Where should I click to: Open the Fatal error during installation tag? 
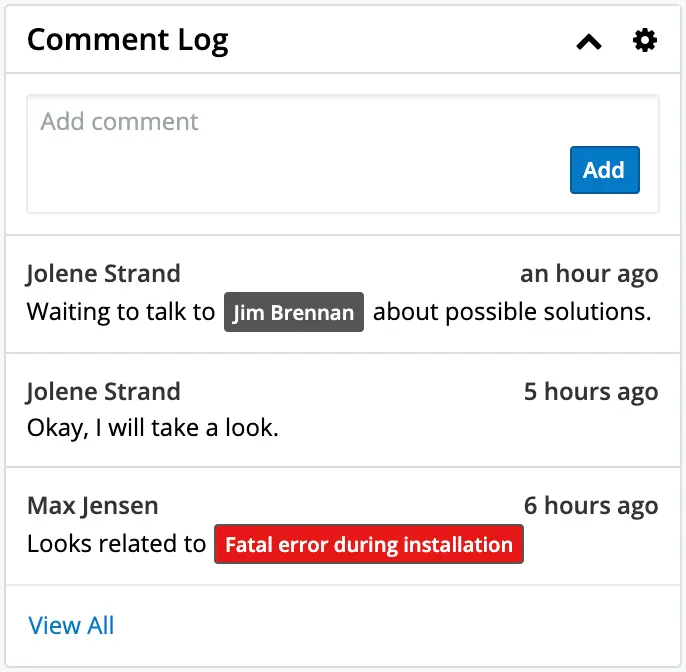[x=368, y=545]
